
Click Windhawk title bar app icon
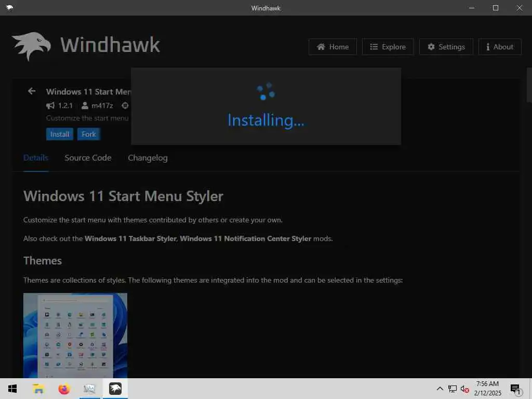pos(9,8)
